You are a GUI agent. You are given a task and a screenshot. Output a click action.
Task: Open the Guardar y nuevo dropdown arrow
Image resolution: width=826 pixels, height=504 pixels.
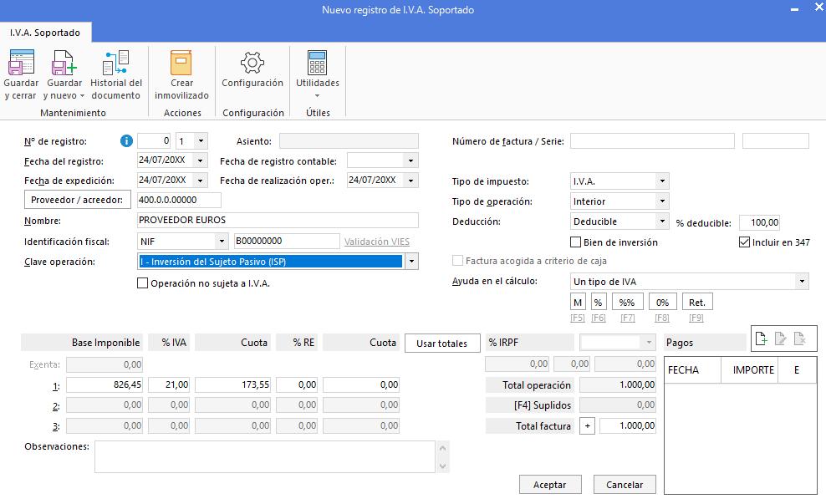(x=82, y=96)
